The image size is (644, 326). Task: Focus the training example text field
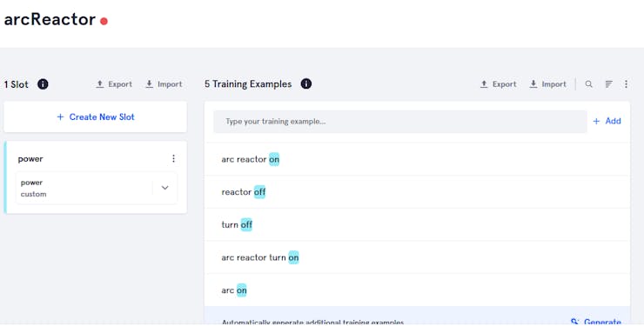pyautogui.click(x=399, y=122)
